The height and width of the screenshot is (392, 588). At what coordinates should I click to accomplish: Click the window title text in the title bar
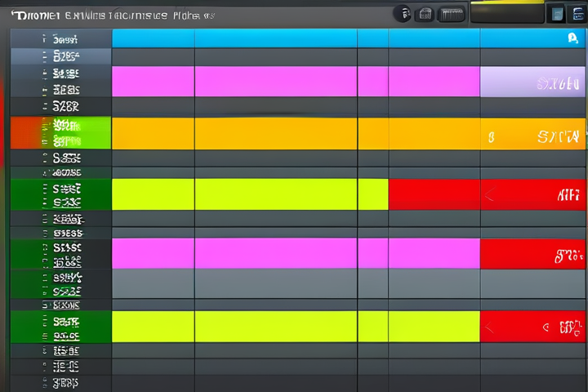click(x=106, y=15)
